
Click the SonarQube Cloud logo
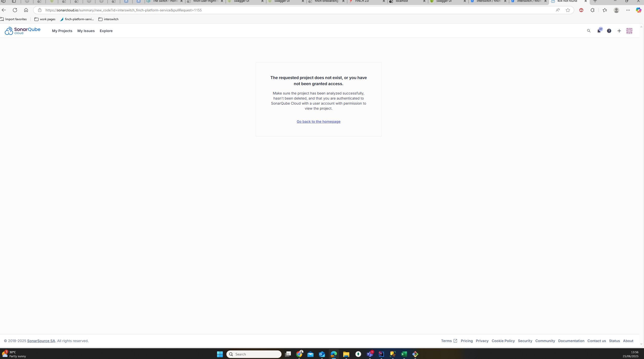click(x=22, y=31)
